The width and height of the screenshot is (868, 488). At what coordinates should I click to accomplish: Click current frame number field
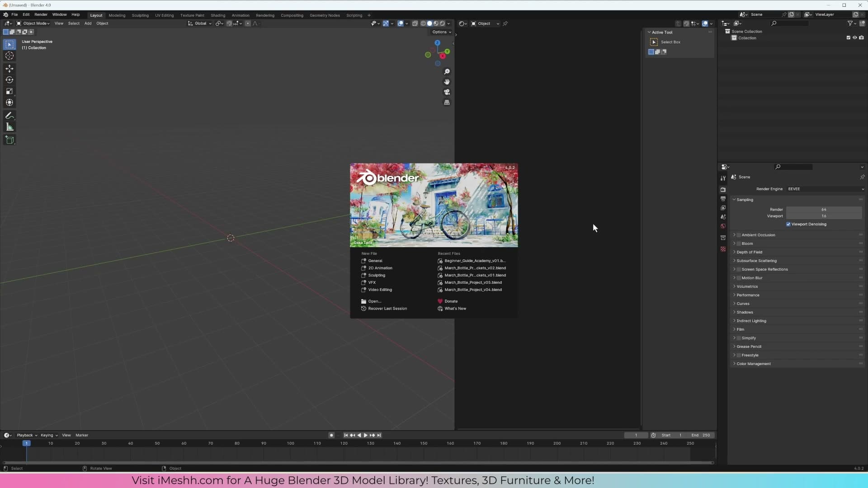(x=636, y=436)
